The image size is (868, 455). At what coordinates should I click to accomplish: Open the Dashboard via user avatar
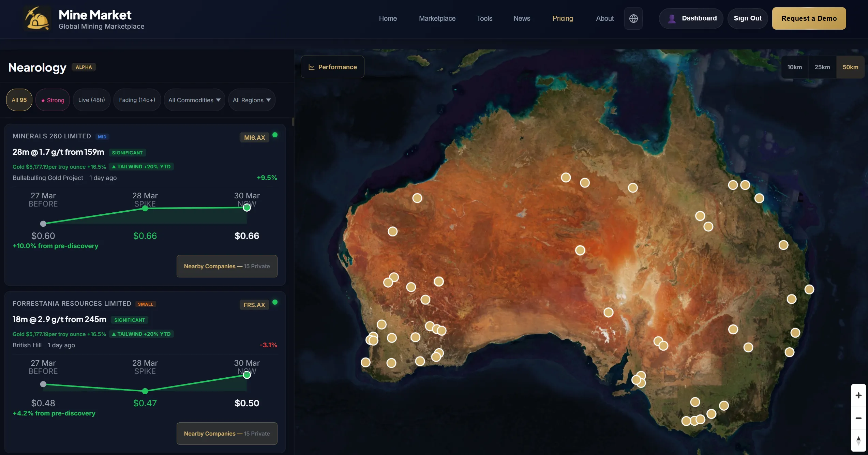point(672,18)
